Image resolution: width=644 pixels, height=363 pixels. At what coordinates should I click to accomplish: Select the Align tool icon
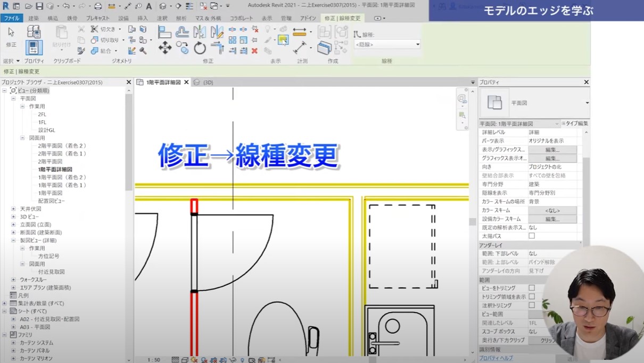click(164, 32)
